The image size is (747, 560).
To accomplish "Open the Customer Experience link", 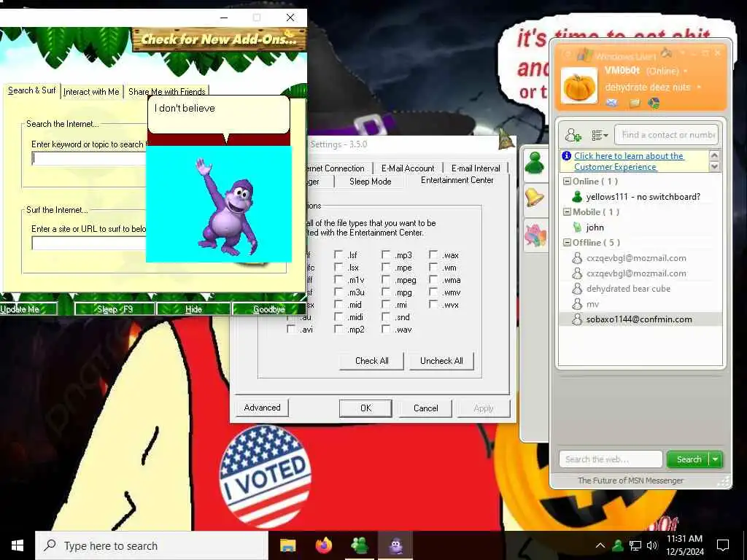I will 629,161.
